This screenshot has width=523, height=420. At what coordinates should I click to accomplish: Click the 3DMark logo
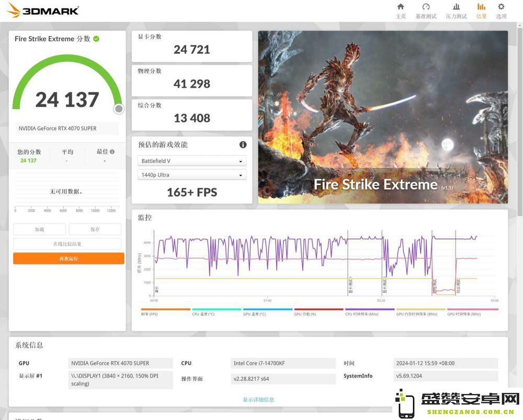[x=43, y=10]
